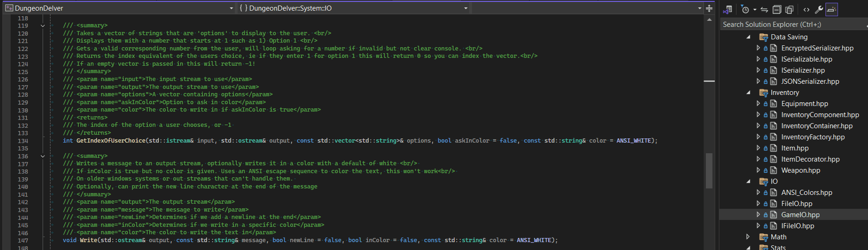Click the Show All Files icon
The image size is (868, 250).
click(x=789, y=9)
